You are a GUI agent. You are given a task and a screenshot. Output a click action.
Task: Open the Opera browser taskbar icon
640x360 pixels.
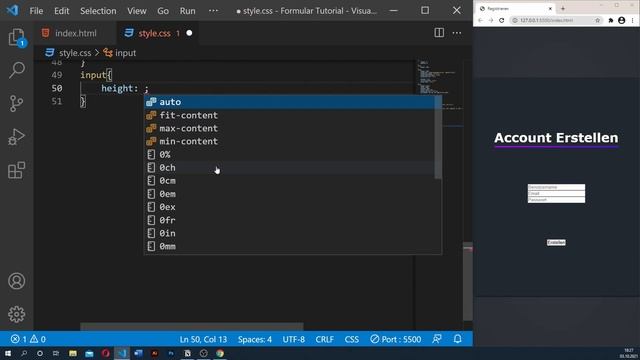pos(106,353)
